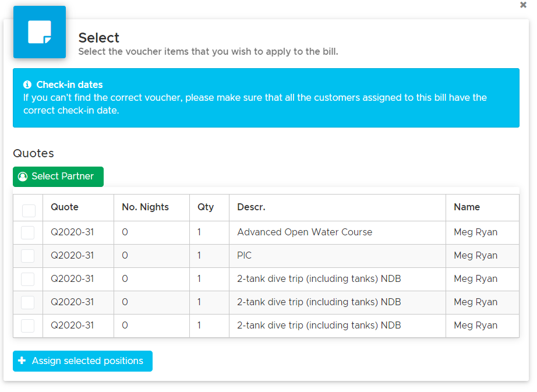Viewport: 537px width, 392px height.
Task: Click Meg Ryan in the PIC row
Action: (x=475, y=255)
